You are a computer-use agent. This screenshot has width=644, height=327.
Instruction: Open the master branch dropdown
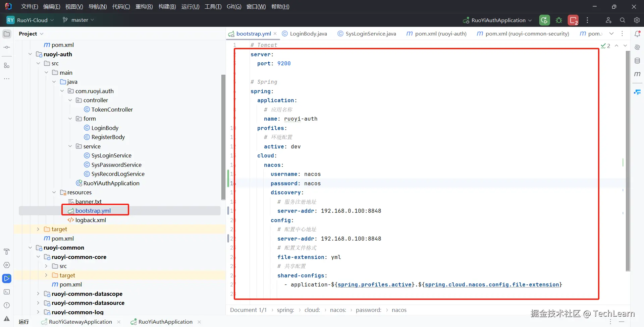coord(78,20)
